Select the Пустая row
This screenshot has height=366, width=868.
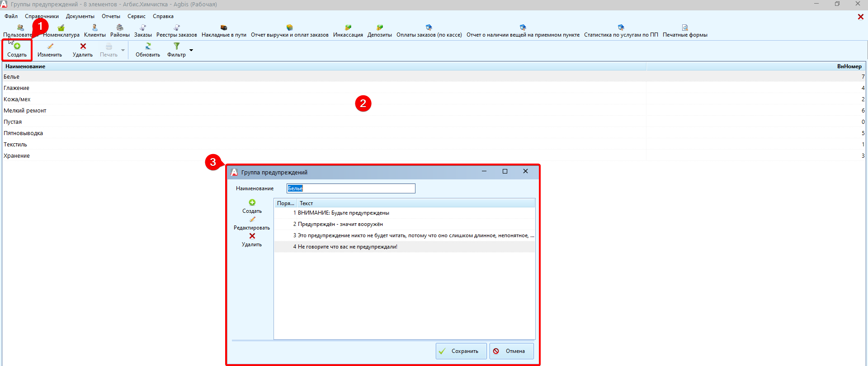(x=434, y=122)
